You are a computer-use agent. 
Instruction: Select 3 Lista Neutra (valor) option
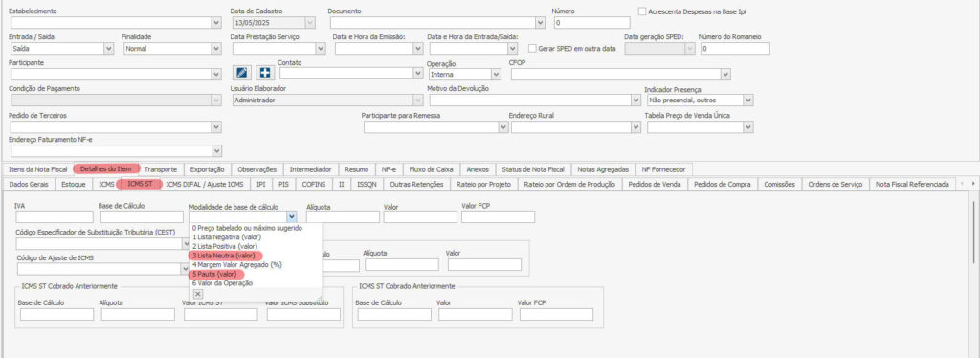point(256,256)
